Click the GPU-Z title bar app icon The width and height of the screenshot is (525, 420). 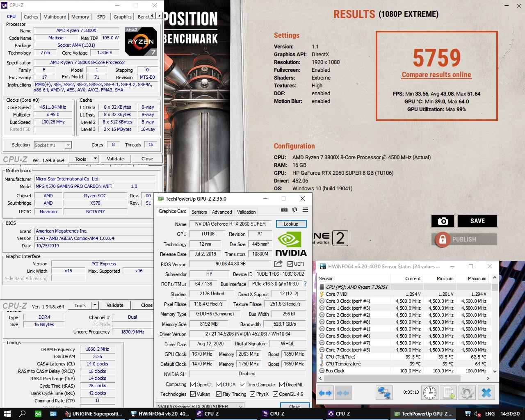[161, 199]
